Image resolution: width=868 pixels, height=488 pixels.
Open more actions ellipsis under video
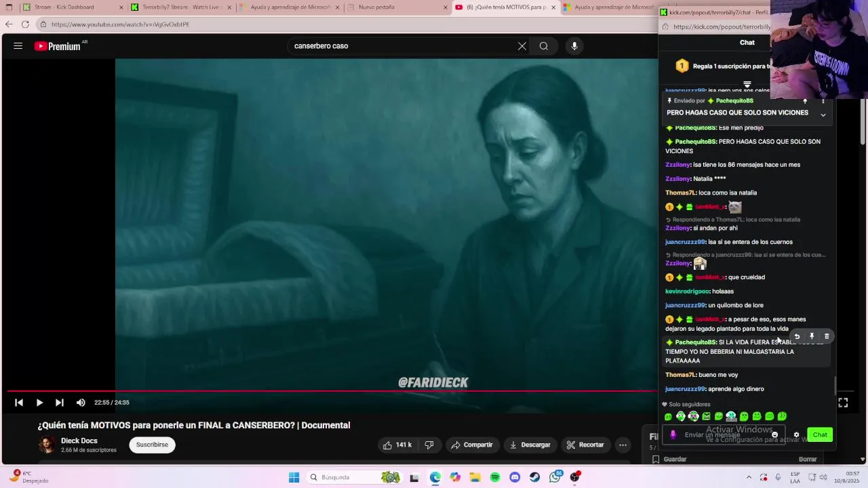(x=623, y=445)
